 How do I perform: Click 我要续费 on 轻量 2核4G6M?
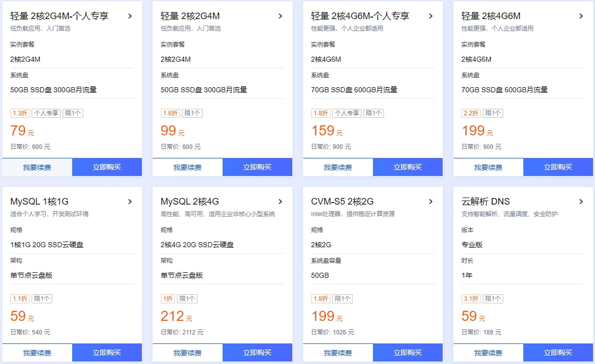tap(488, 167)
